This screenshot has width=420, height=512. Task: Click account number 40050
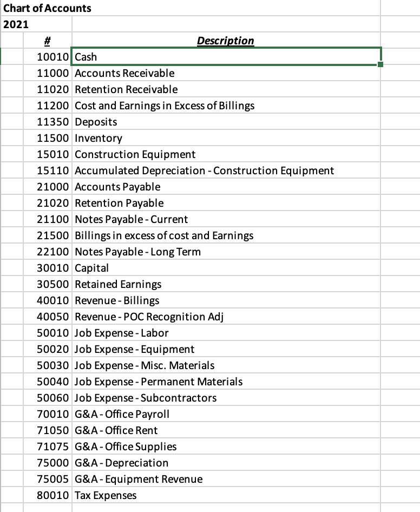pos(47,317)
